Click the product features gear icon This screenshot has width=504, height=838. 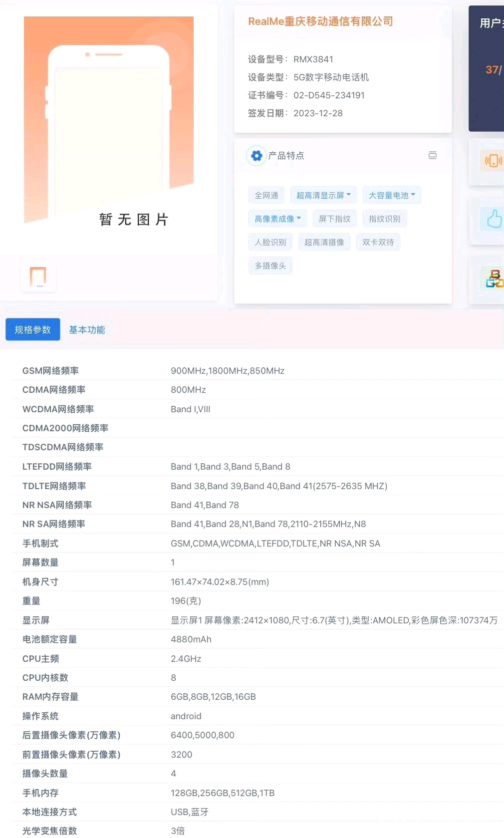pos(256,156)
